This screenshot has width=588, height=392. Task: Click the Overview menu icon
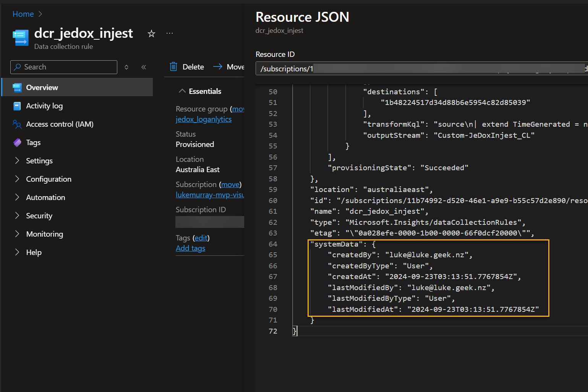17,87
